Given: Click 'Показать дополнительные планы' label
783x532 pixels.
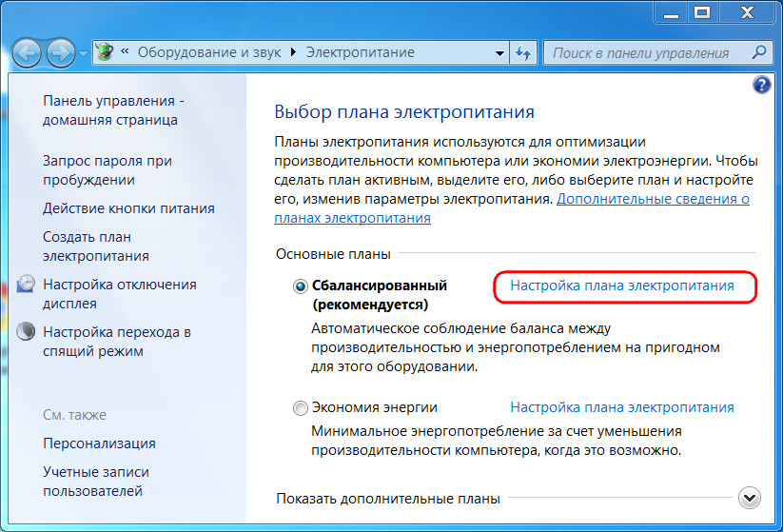Looking at the screenshot, I should pyautogui.click(x=388, y=499).
